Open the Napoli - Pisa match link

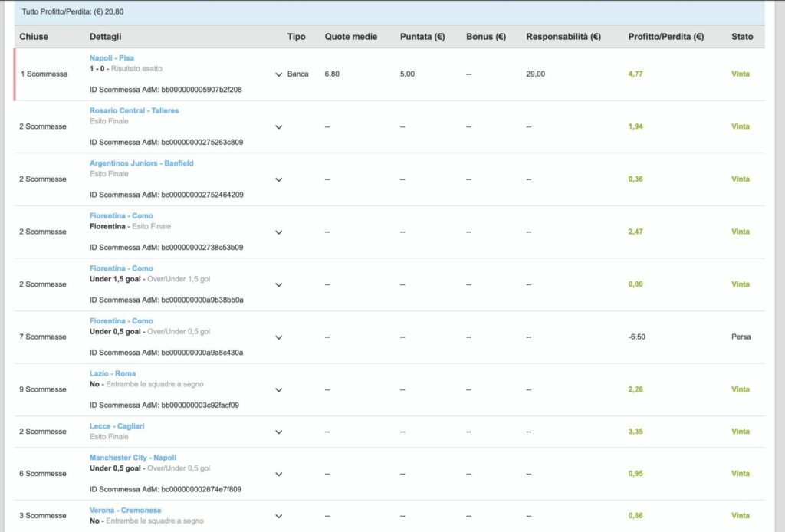112,57
